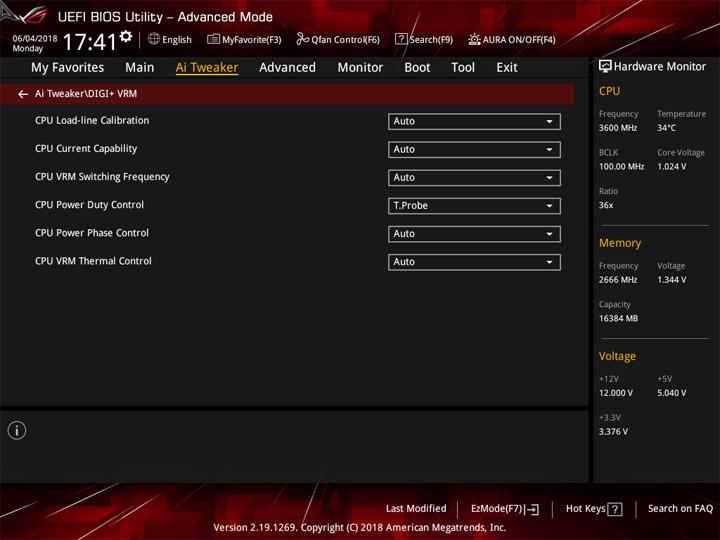Open CPU Load-line Calibration dropdown

pyautogui.click(x=474, y=122)
